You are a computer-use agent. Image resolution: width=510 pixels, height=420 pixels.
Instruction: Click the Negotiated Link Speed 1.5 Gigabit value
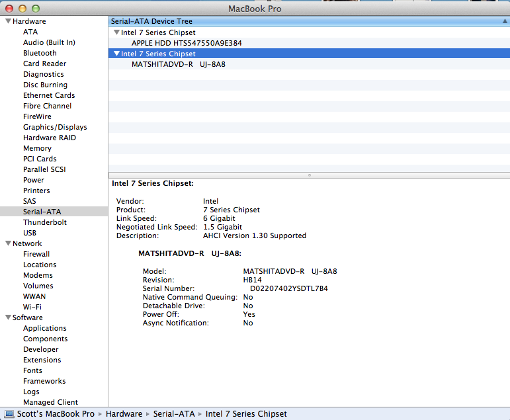(x=223, y=227)
